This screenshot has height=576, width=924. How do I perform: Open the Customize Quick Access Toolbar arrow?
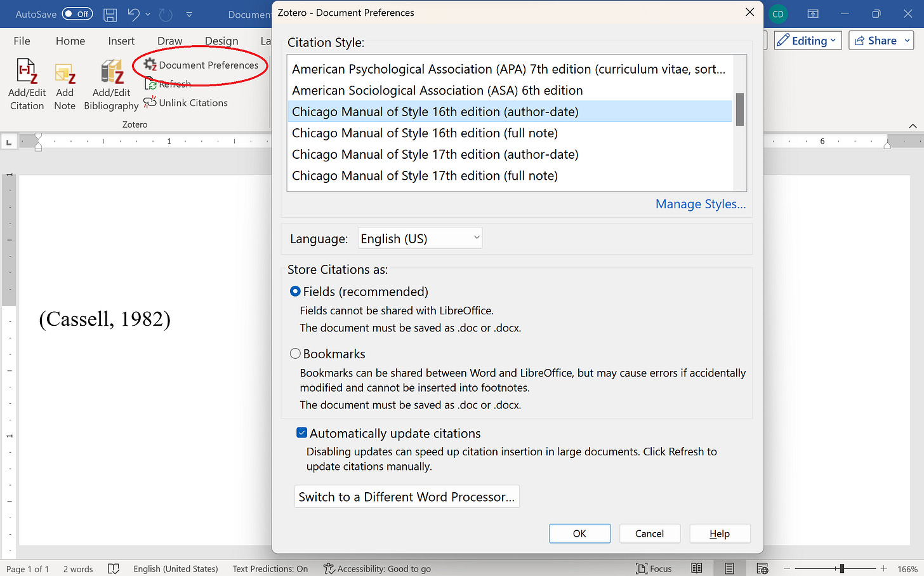point(189,14)
